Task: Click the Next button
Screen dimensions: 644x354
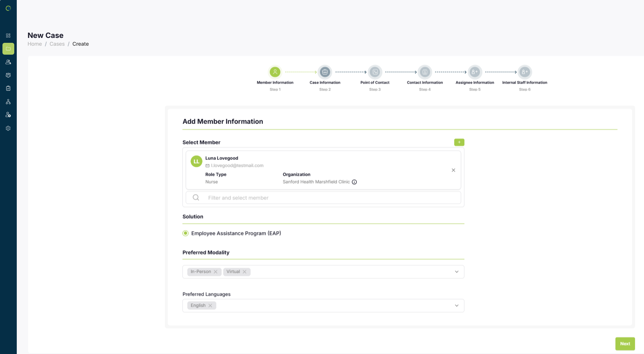Action: (625, 344)
